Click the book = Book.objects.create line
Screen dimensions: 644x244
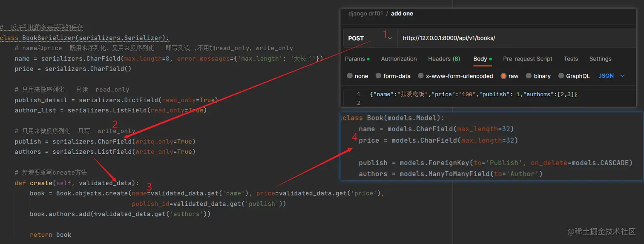tap(207, 193)
